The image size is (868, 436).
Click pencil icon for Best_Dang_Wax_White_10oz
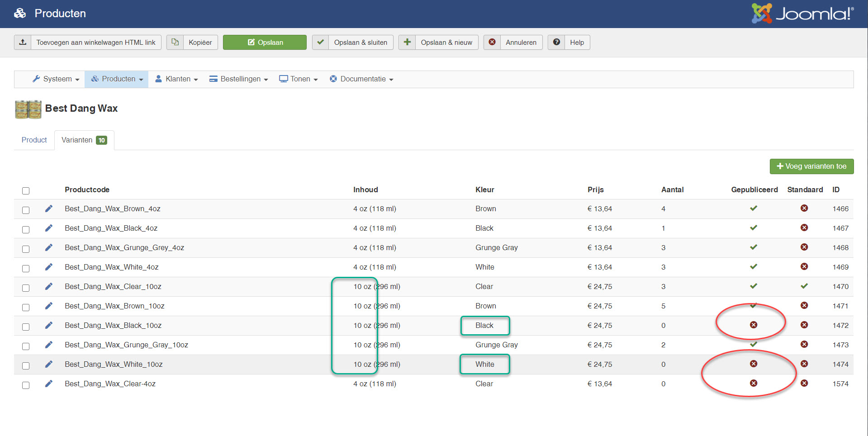[49, 364]
